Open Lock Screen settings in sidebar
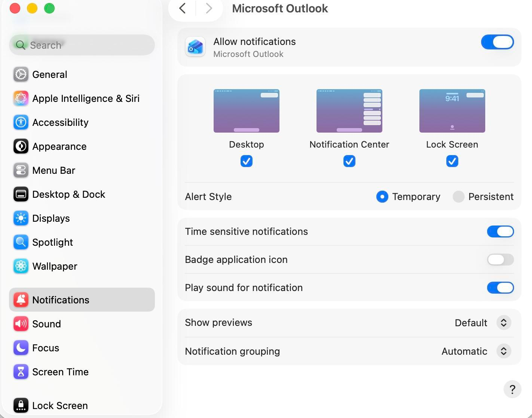 [x=82, y=406]
